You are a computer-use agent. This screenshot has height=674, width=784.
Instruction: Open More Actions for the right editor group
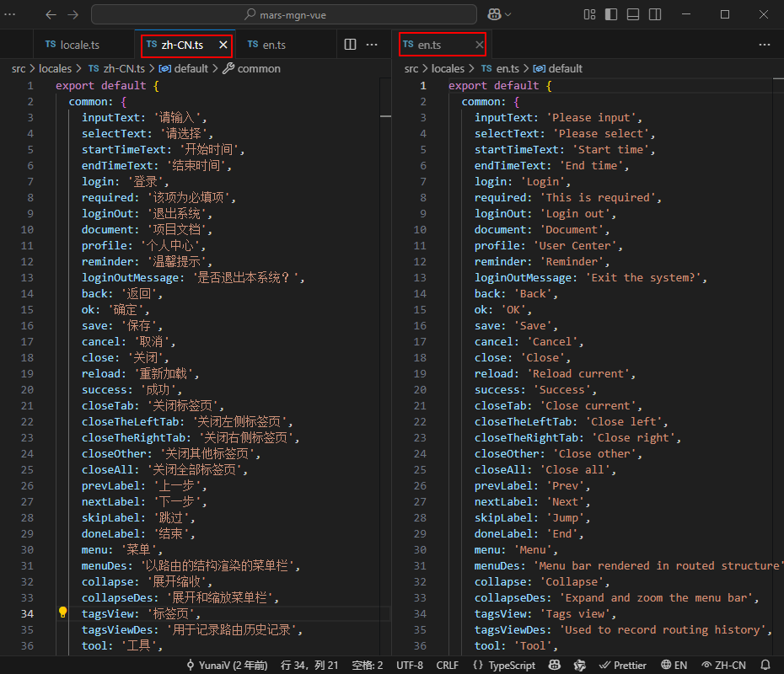click(765, 45)
